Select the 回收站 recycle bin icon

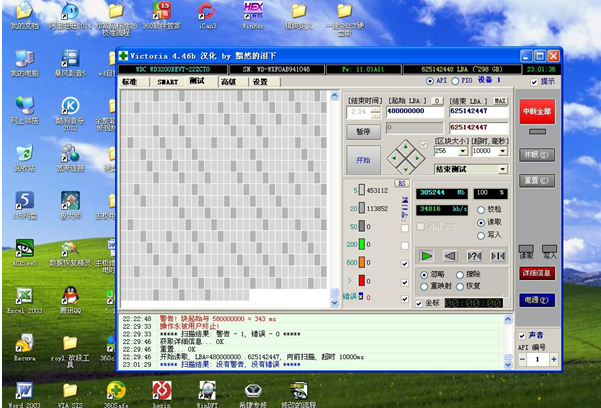(x=24, y=158)
